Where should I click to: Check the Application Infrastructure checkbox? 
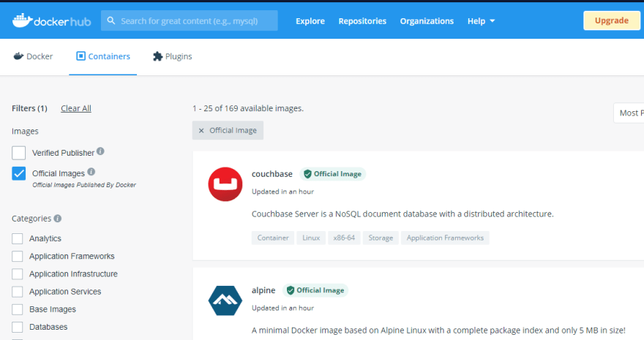pyautogui.click(x=18, y=274)
